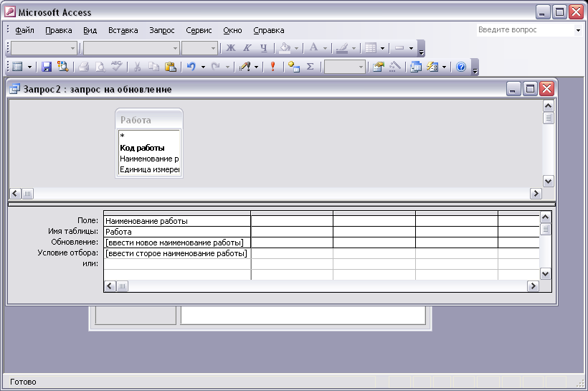Toggle Italic (К) formatting
588x391 pixels.
pyautogui.click(x=247, y=48)
